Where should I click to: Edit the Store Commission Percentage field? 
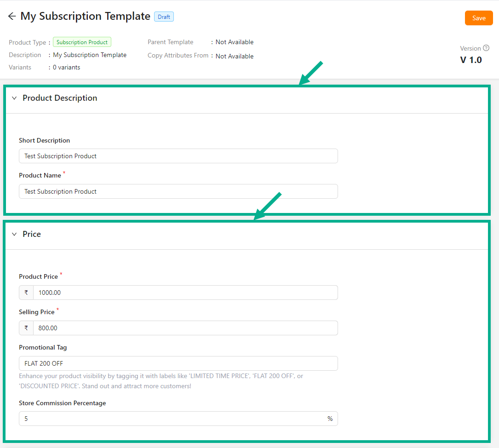[172, 419]
